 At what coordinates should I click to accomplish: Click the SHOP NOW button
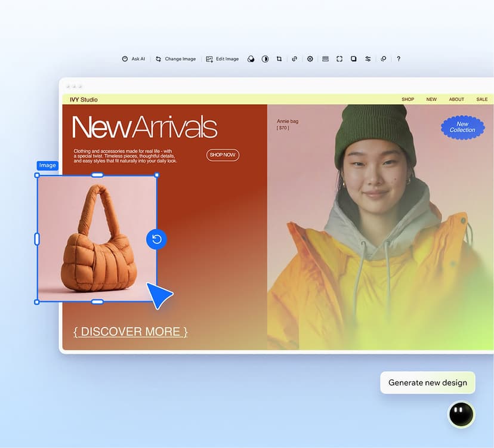pyautogui.click(x=223, y=155)
